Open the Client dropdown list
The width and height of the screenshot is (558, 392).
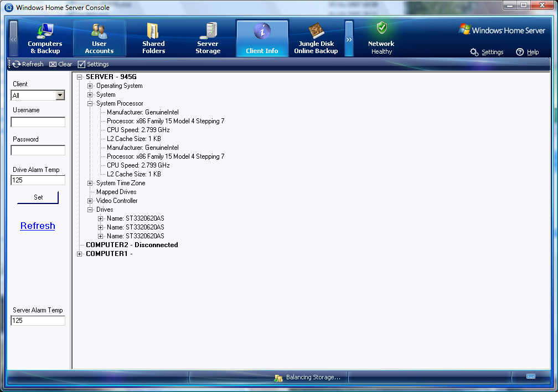60,95
